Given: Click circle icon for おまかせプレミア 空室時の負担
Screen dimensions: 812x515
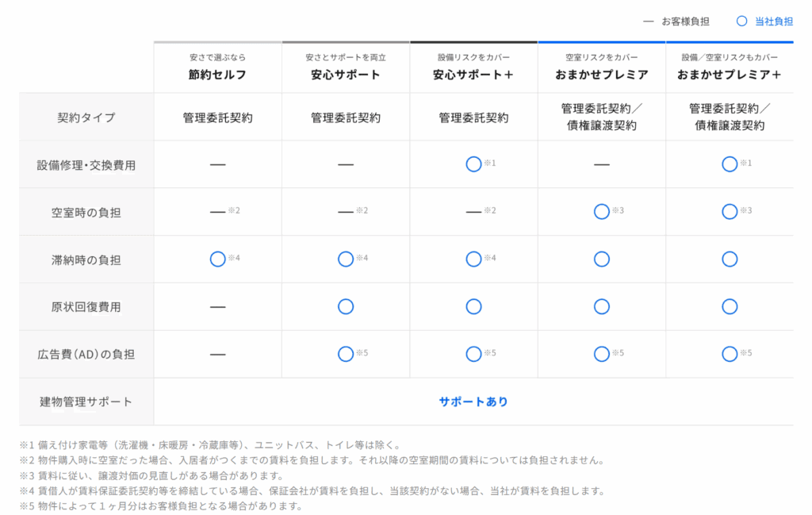Looking at the screenshot, I should click(x=602, y=212).
